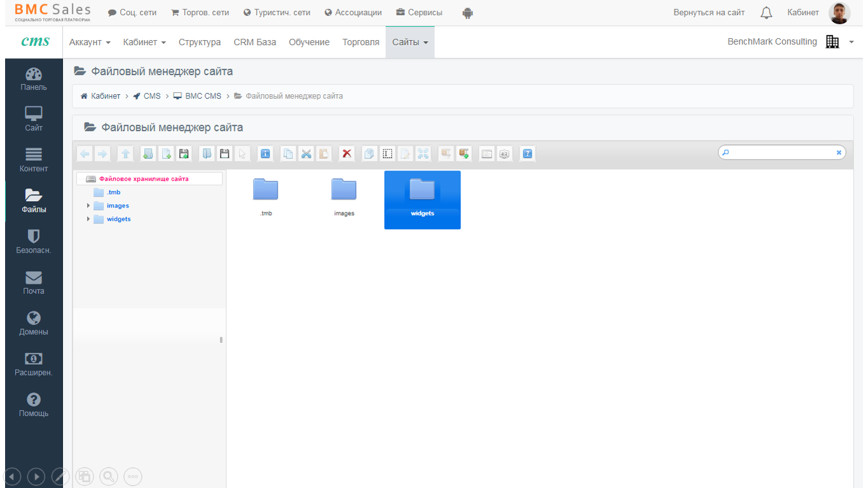Expand the images folder in tree
868x488 pixels.
pos(88,206)
